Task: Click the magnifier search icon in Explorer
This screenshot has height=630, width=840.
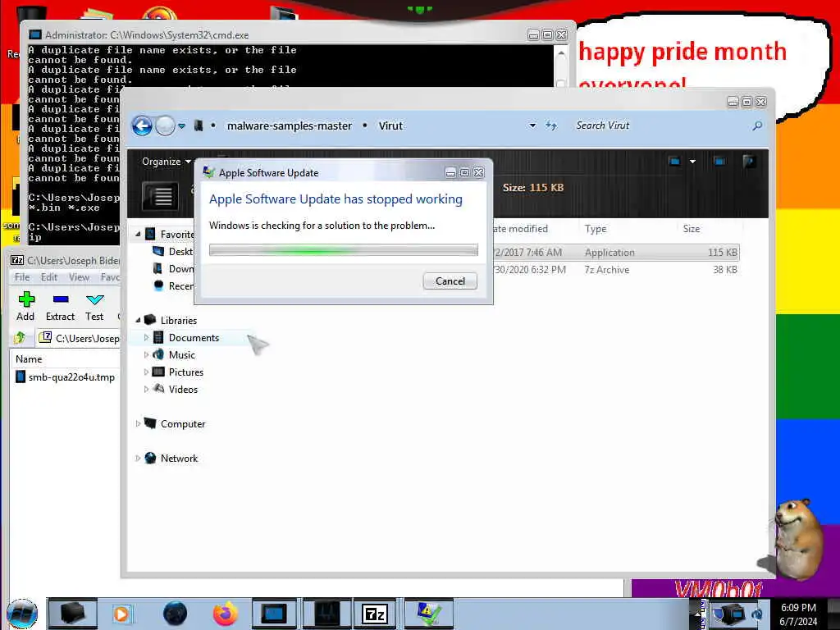Action: pos(757,126)
